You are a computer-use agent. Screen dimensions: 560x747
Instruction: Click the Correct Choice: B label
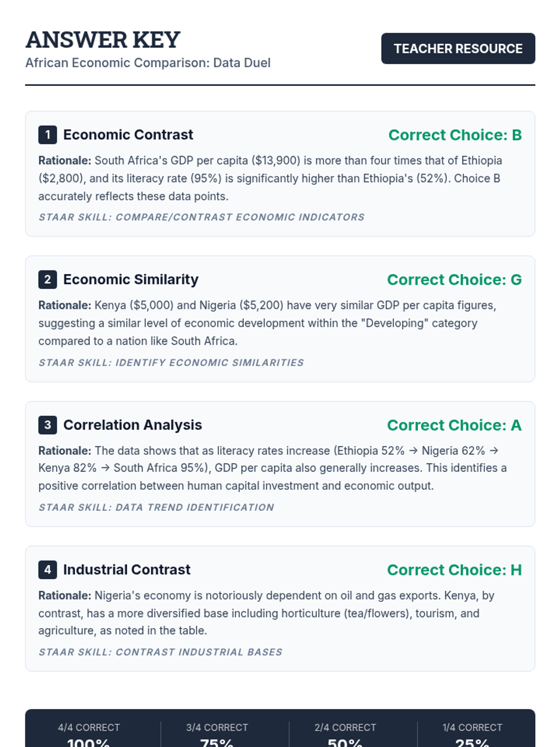coord(455,135)
